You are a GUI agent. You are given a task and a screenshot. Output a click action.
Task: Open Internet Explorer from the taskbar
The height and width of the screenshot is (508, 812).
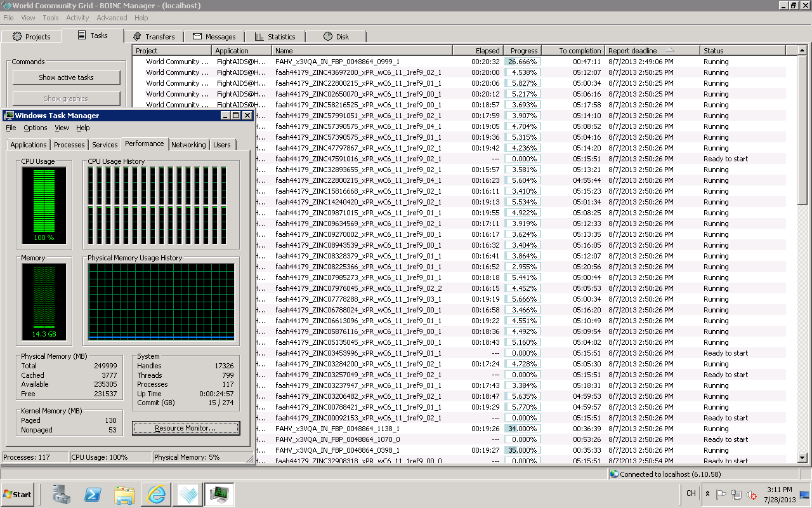(156, 494)
